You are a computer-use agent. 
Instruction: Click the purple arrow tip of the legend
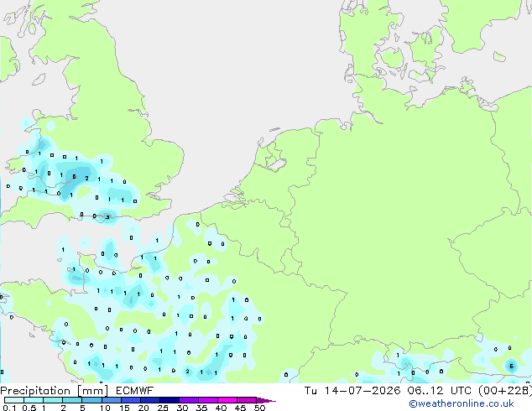click(265, 400)
